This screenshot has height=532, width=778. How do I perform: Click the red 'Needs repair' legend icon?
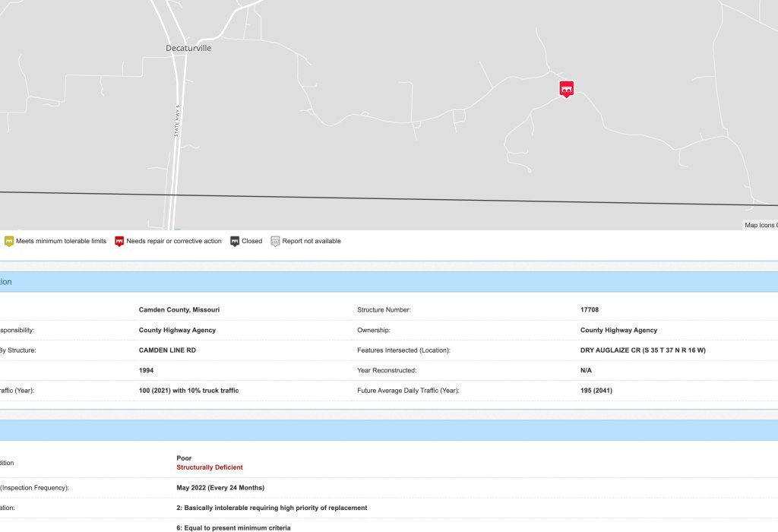[119, 241]
